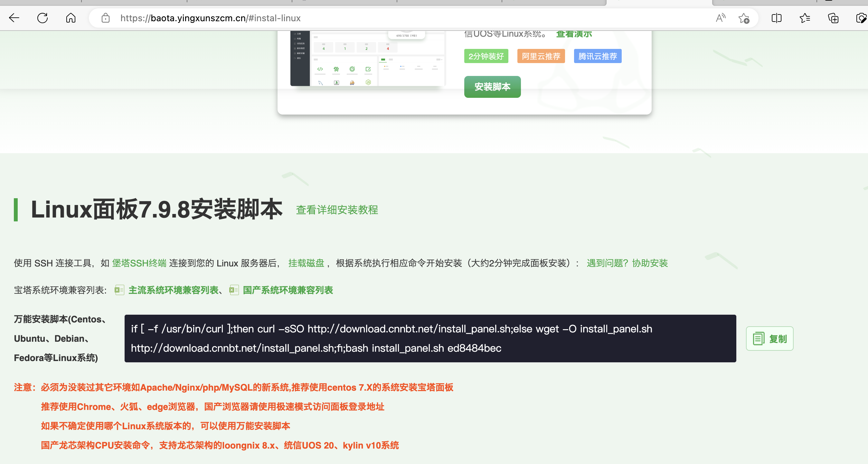Click the 2分钟装好 tag
This screenshot has height=464, width=868.
coord(486,56)
